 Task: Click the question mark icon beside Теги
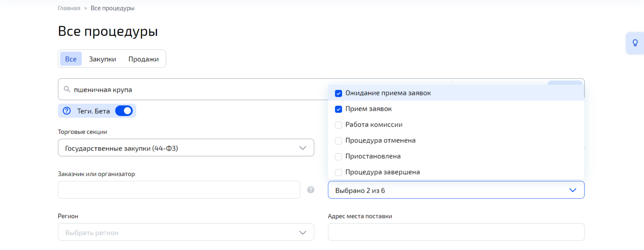coord(67,111)
